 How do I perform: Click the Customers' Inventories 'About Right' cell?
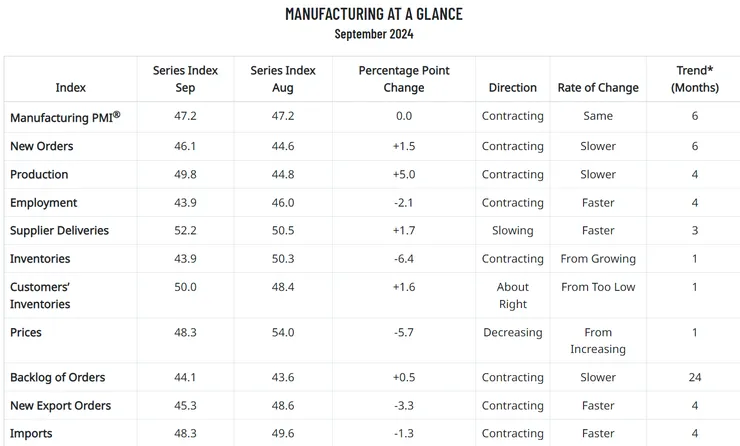click(x=513, y=295)
